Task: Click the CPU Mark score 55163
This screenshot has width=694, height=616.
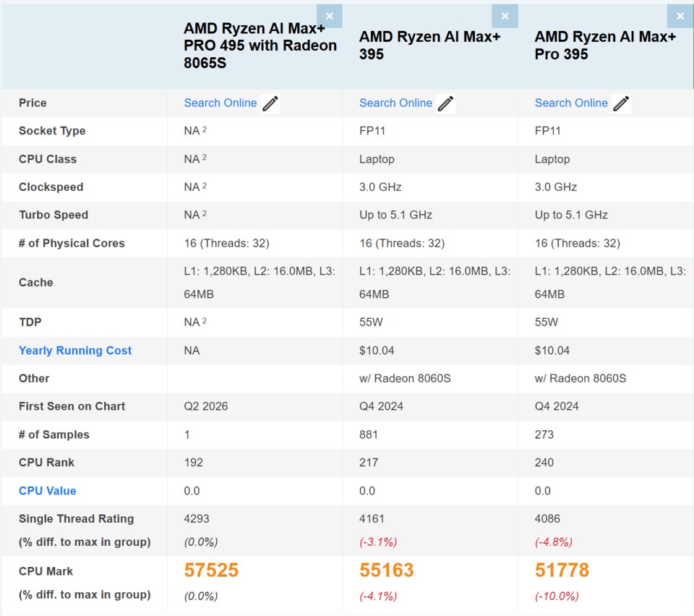Action: (x=386, y=570)
